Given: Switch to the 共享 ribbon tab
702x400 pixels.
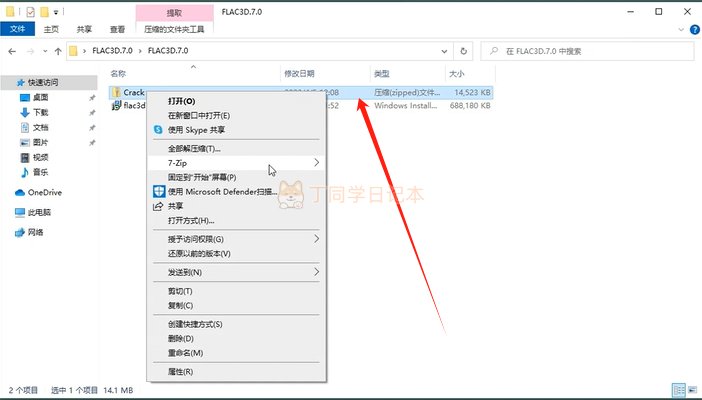Looking at the screenshot, I should pos(84,29).
